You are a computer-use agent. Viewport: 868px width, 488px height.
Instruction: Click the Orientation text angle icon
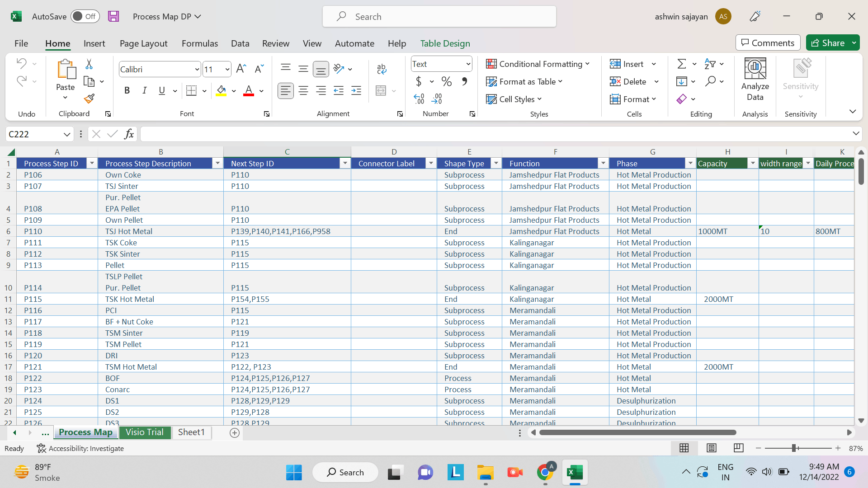(x=339, y=69)
